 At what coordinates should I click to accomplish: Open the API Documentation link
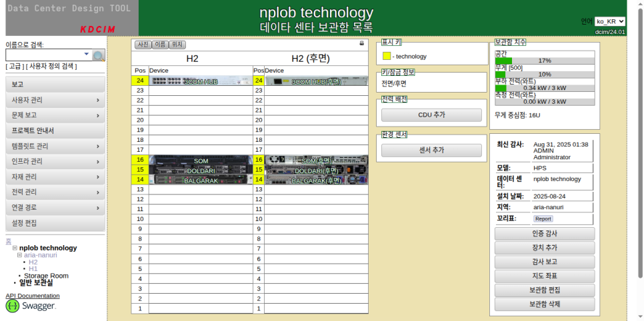pyautogui.click(x=33, y=296)
